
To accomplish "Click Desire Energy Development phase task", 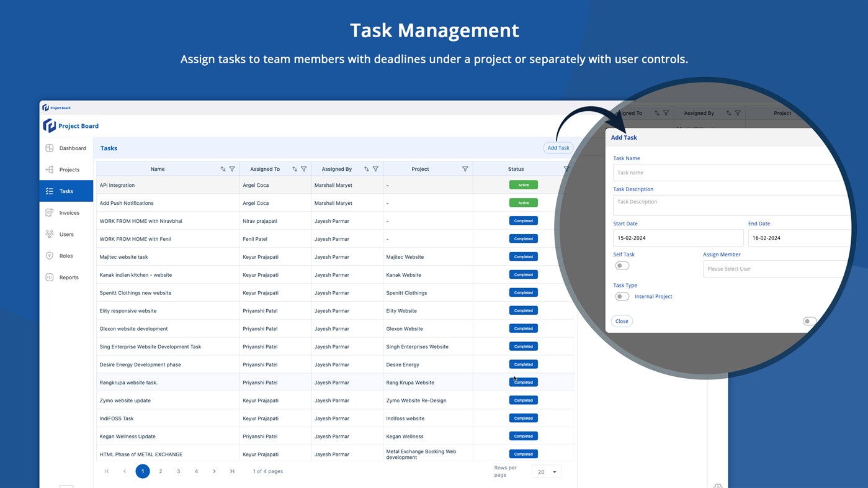I will click(x=140, y=365).
